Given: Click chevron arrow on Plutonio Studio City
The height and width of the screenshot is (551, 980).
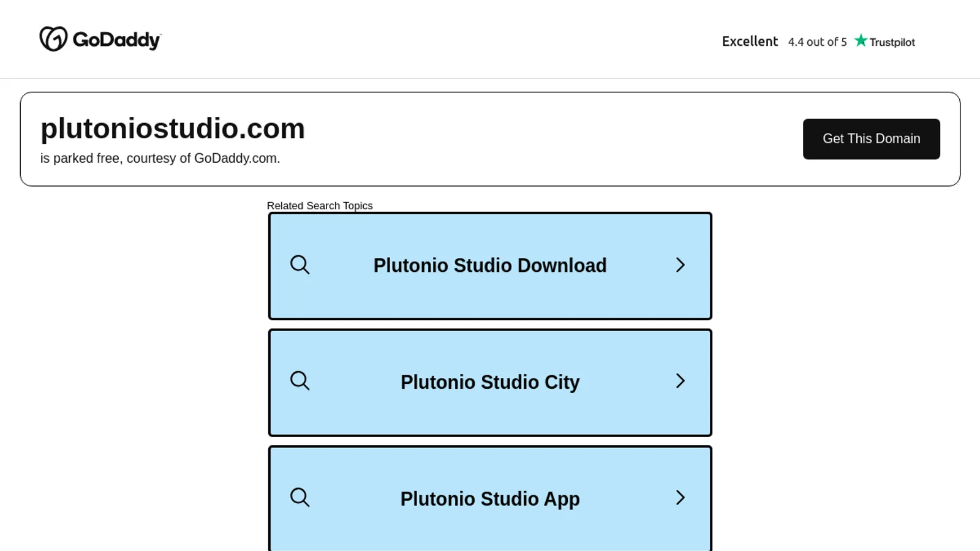Looking at the screenshot, I should pyautogui.click(x=680, y=381).
